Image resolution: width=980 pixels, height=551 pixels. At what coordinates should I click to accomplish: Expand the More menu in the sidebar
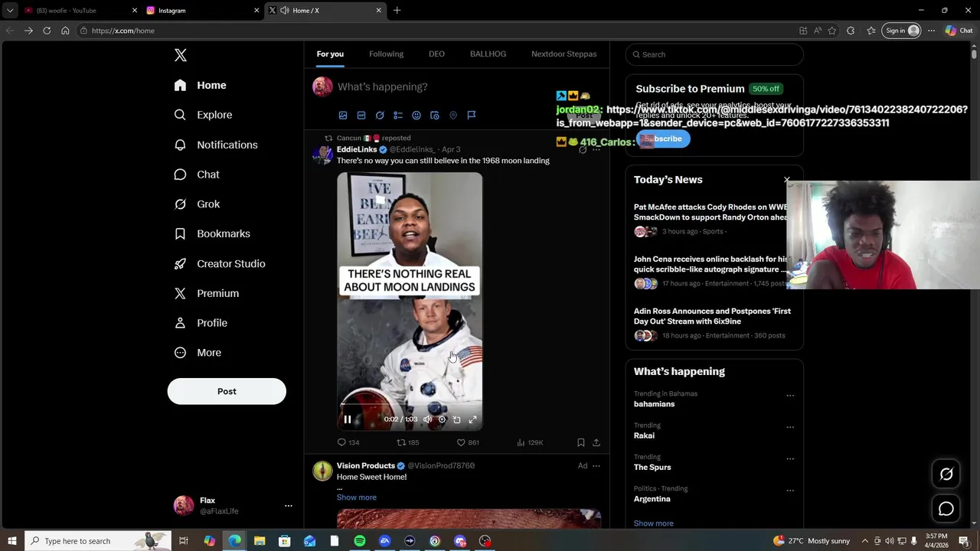click(198, 353)
